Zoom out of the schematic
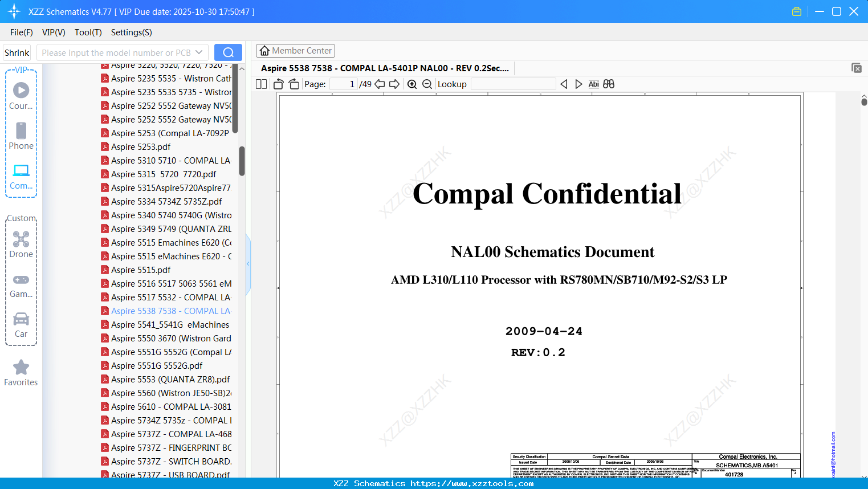The width and height of the screenshot is (868, 489). click(427, 84)
